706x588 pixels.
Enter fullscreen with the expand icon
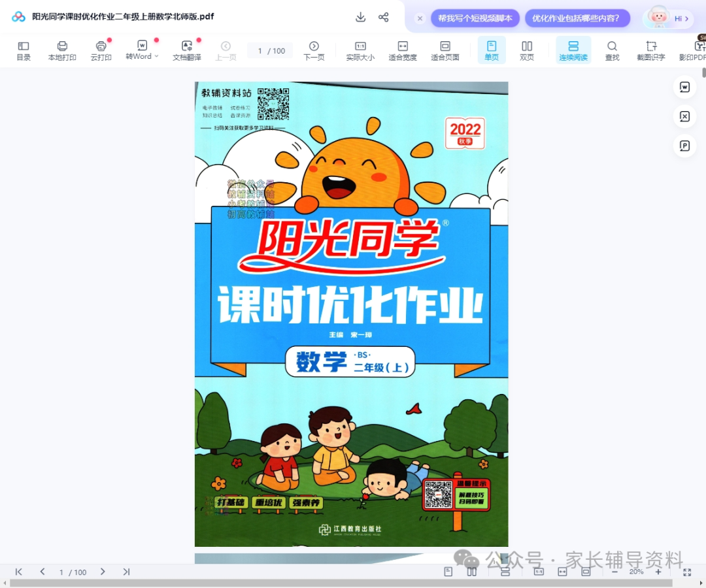[x=686, y=572]
